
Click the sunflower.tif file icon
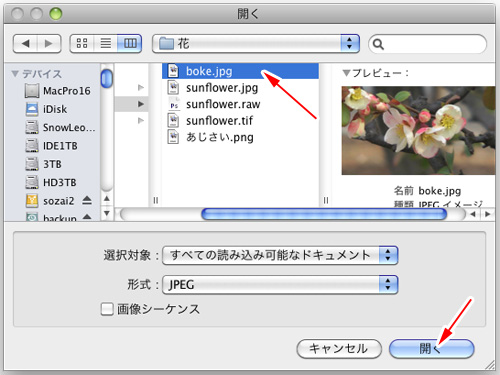click(x=173, y=121)
